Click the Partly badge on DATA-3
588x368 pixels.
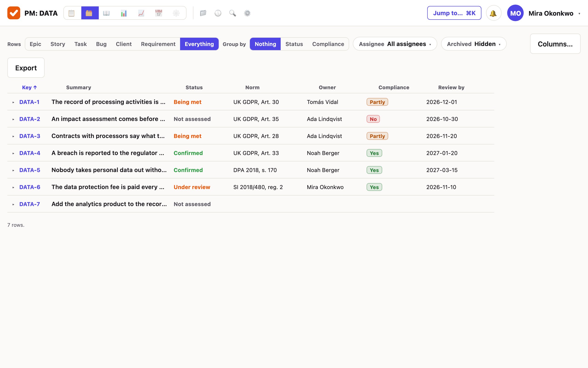[377, 136]
